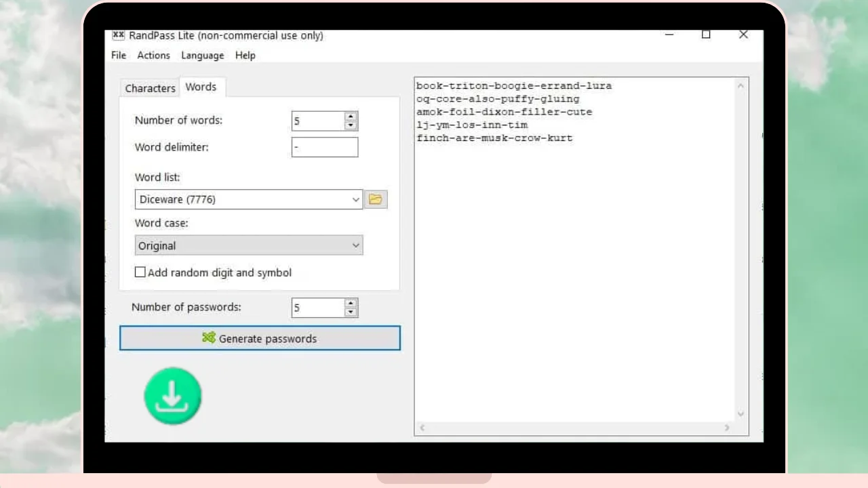Click password amok-foil-dixon-filler-cute
The height and width of the screenshot is (488, 868).
(x=504, y=112)
